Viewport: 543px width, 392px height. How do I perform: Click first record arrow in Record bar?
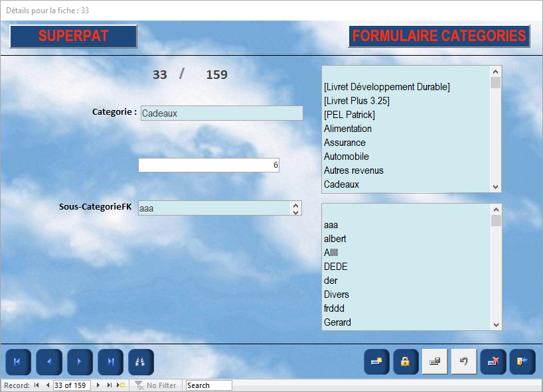click(x=37, y=385)
